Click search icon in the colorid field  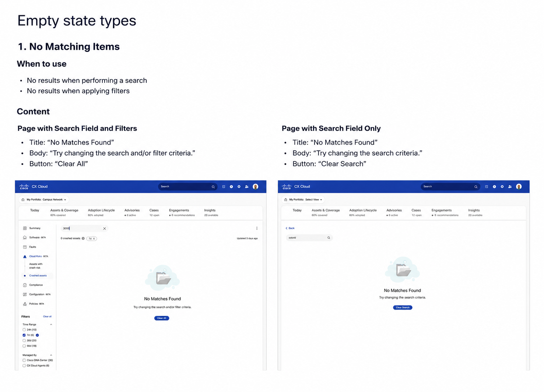(329, 238)
